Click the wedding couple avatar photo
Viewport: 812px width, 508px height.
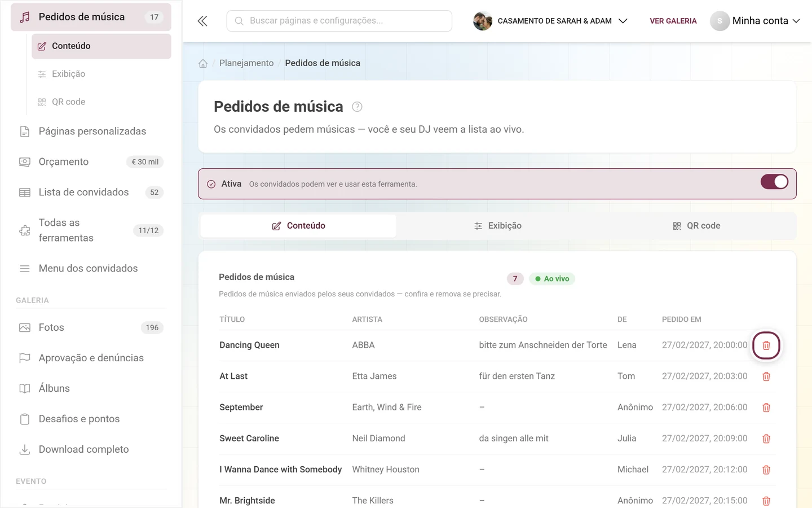click(483, 21)
